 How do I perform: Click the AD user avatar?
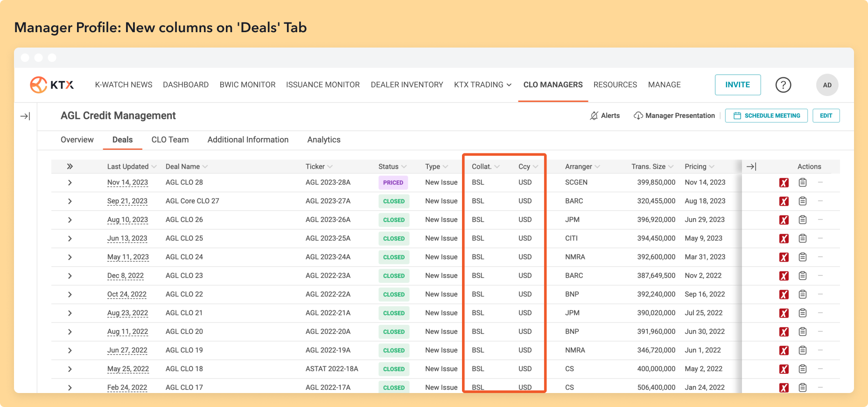827,85
